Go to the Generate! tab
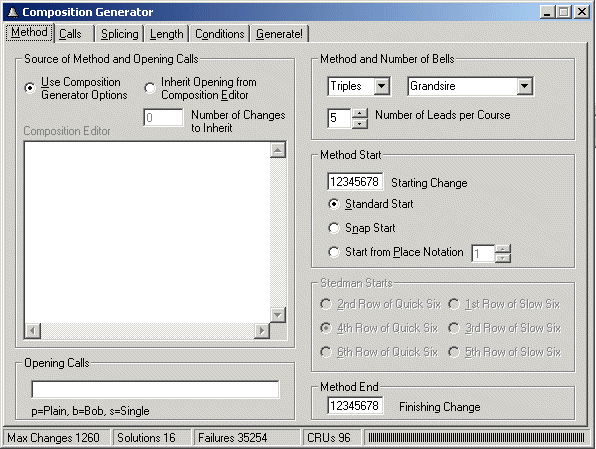596x449 pixels. pos(279,34)
